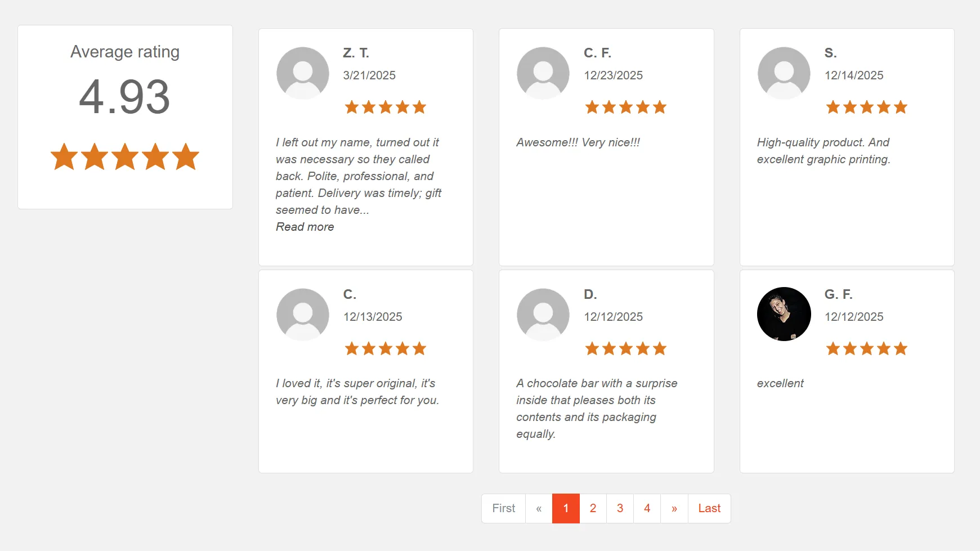
Task: Open reviews page 2
Action: pyautogui.click(x=593, y=508)
